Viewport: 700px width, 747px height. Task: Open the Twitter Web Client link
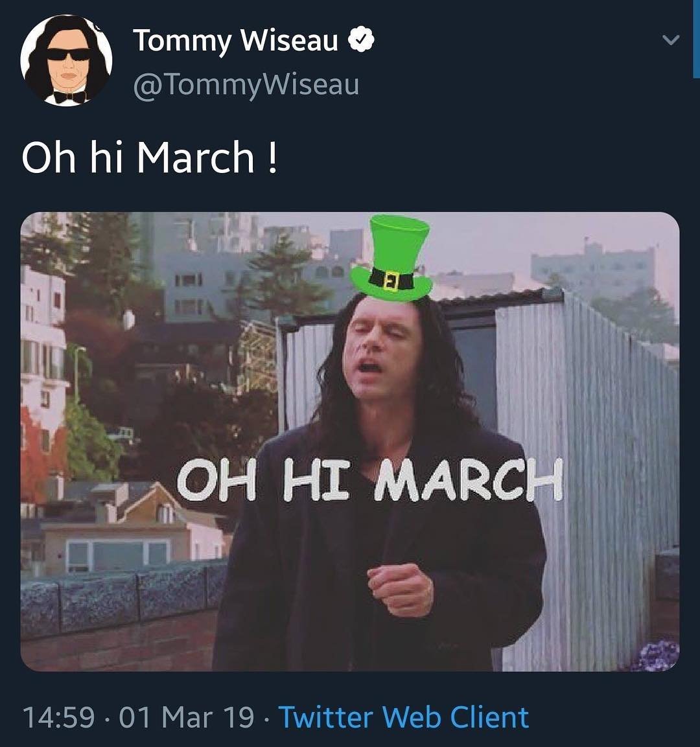[403, 717]
